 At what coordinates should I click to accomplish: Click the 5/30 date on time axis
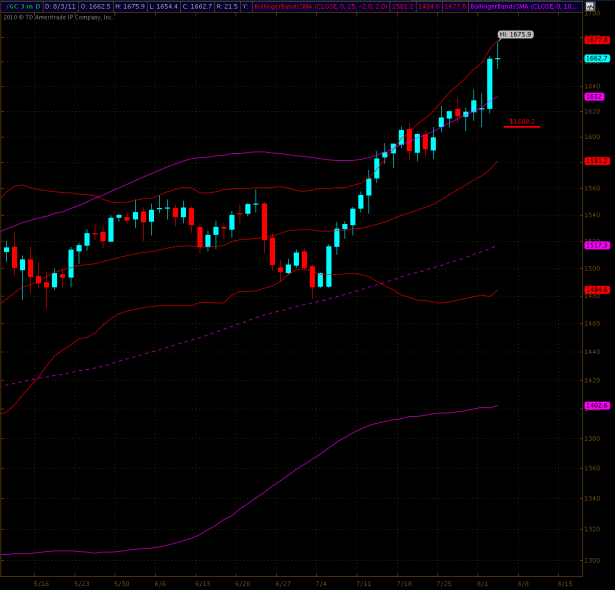122,584
